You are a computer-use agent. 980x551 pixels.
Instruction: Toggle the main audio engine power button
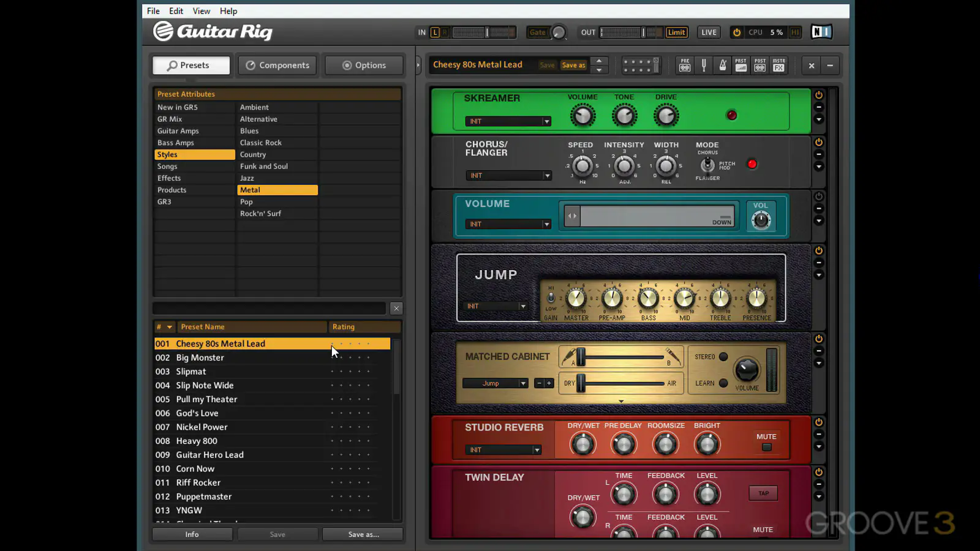tap(737, 32)
